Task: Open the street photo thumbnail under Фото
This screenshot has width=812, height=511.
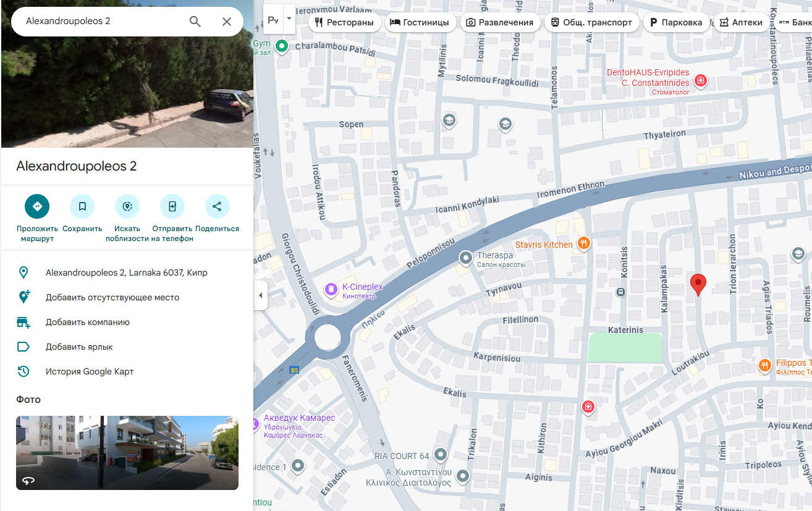Action: (x=127, y=452)
